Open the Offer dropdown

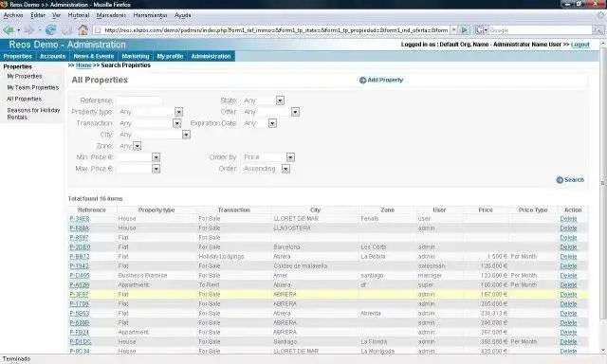click(x=295, y=112)
